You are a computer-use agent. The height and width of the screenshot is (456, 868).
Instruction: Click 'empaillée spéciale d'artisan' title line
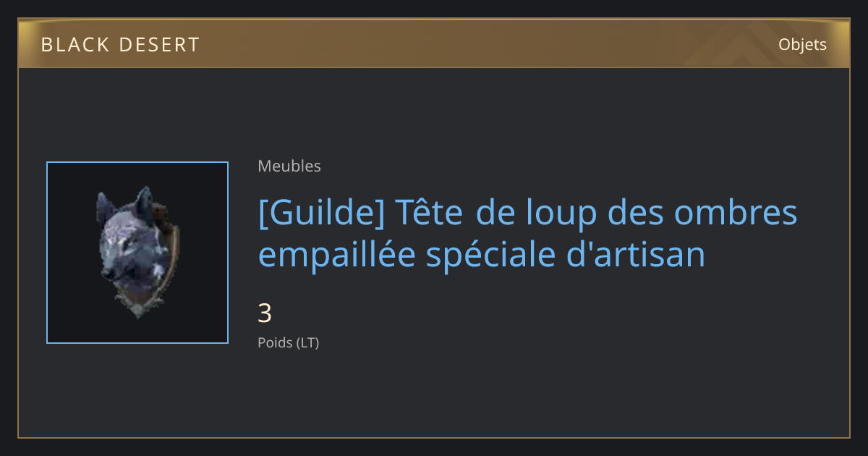(482, 255)
